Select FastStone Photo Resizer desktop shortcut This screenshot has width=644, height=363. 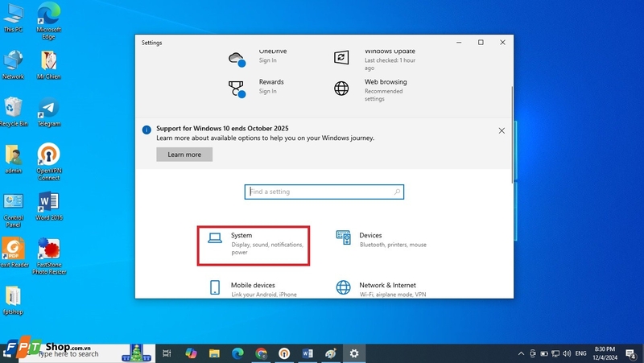49,256
